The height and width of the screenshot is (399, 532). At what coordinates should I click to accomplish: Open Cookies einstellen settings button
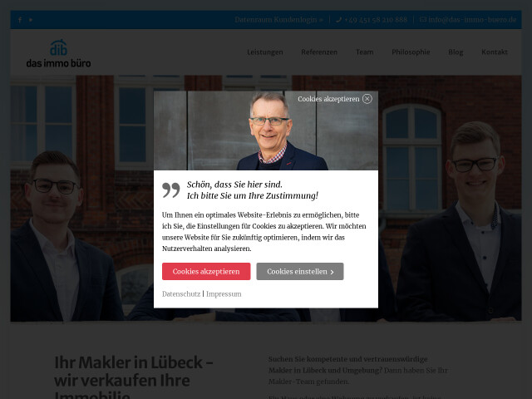[x=300, y=272]
